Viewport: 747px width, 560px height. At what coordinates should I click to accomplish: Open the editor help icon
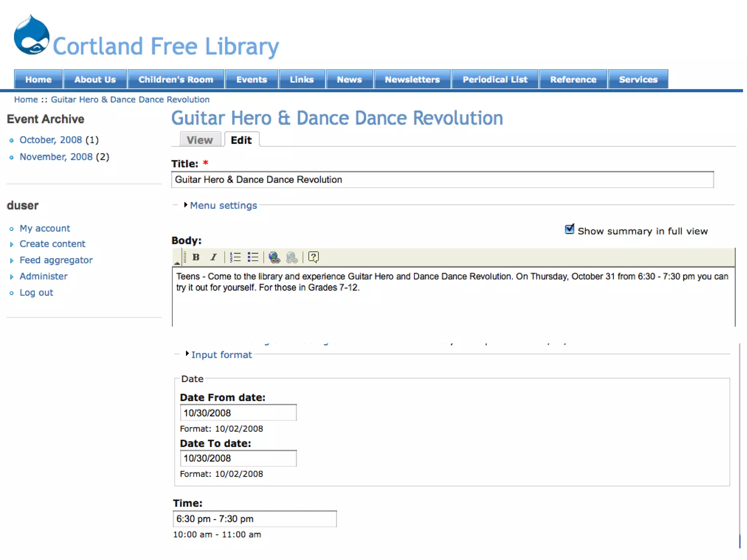[x=313, y=257]
